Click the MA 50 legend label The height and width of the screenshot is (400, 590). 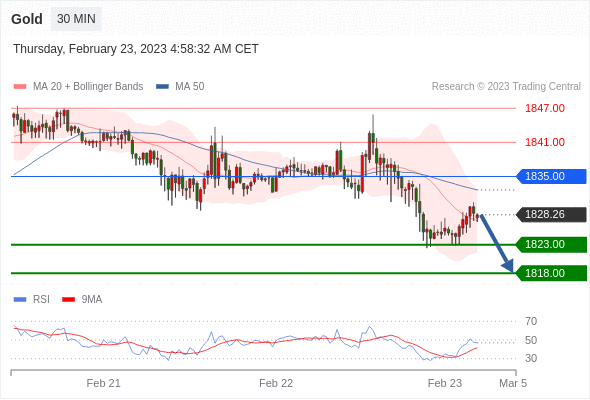(190, 87)
